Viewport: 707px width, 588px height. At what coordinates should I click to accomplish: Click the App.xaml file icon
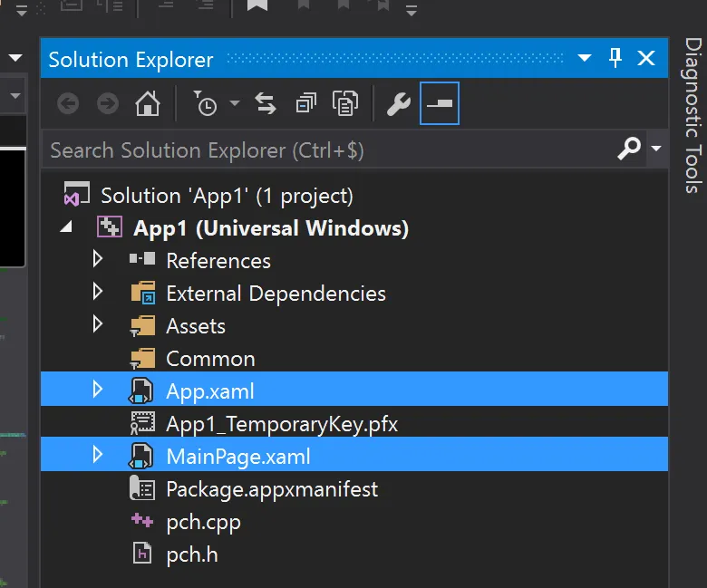(x=141, y=390)
